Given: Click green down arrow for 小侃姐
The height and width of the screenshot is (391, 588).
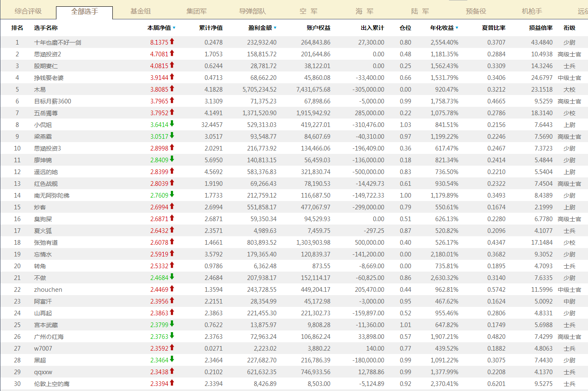Looking at the screenshot, I should tap(172, 124).
